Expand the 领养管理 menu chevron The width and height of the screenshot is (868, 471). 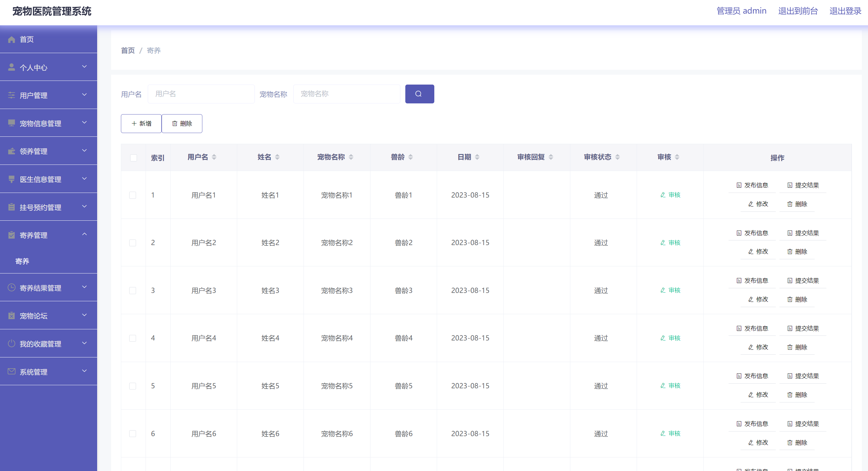(x=85, y=150)
